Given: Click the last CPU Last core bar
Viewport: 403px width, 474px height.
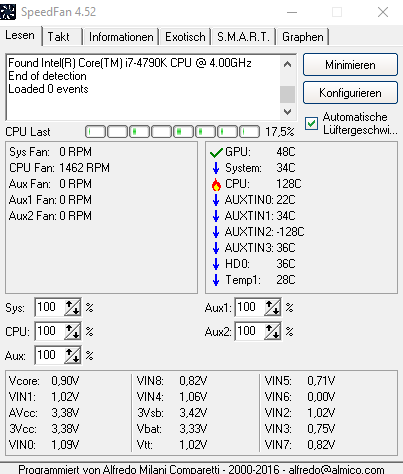Looking at the screenshot, I should click(250, 132).
